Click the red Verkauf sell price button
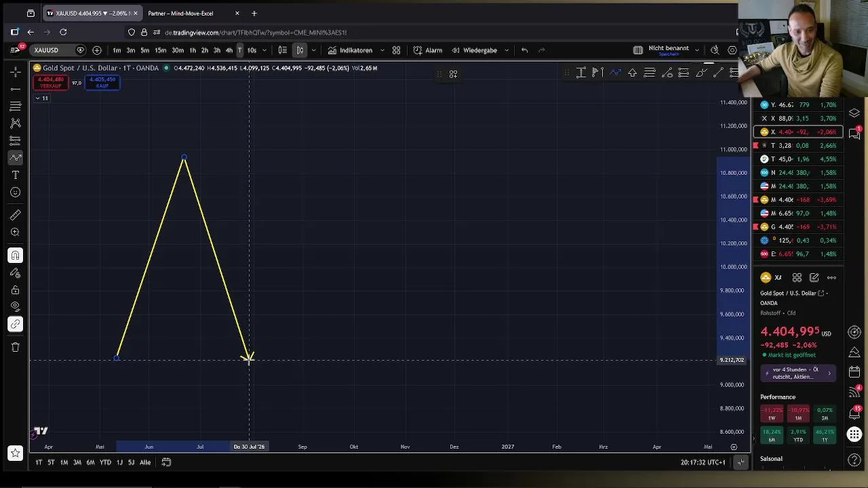The image size is (868, 488). click(x=51, y=82)
